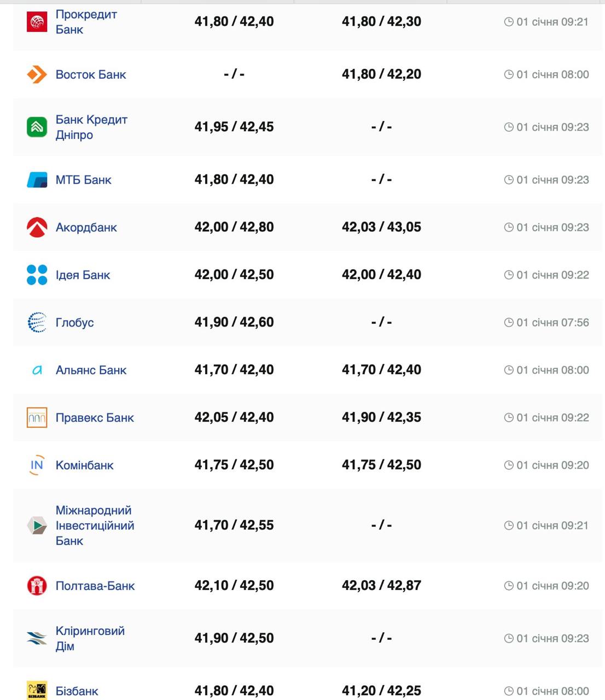This screenshot has height=700, width=605.
Task: Open the Кліринговий Дім bank link
Action: pos(90,638)
